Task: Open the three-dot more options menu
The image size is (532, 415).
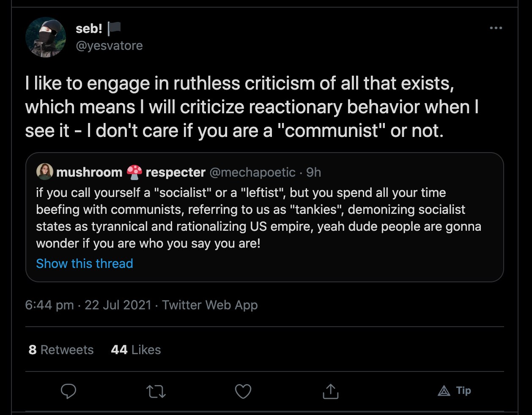Action: point(496,28)
